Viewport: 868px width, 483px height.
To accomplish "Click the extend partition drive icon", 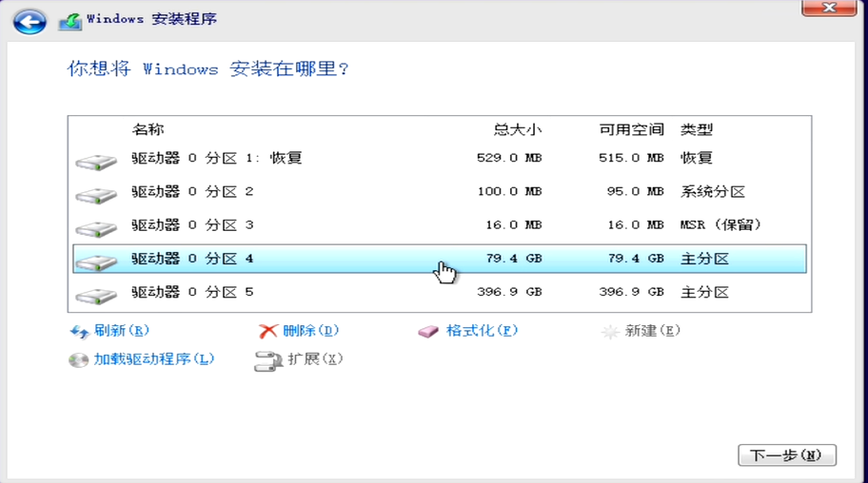I will click(x=268, y=360).
